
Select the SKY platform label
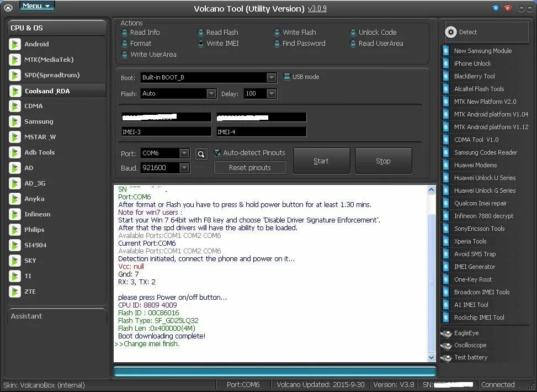(30, 261)
